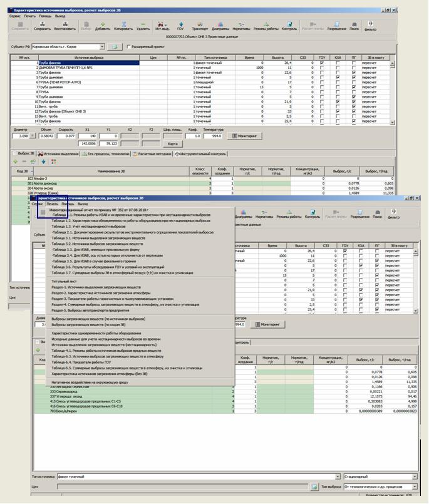Click Контроль icon in back window toolbar
The height and width of the screenshot is (504, 429).
coord(289,24)
